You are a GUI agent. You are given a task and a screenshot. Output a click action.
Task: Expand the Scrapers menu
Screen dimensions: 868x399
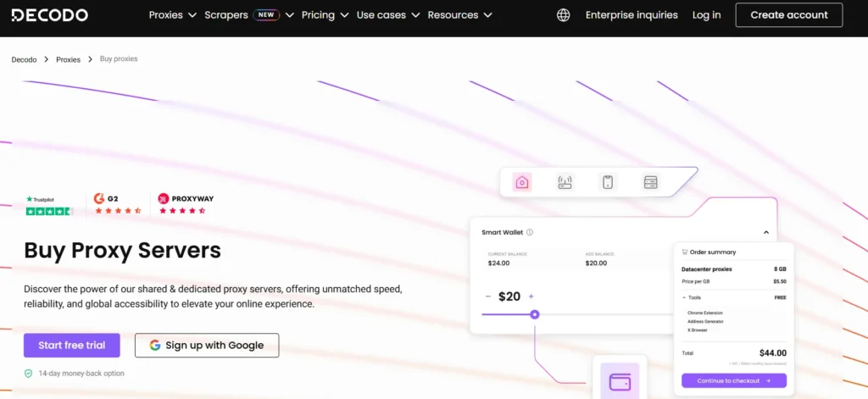(249, 15)
